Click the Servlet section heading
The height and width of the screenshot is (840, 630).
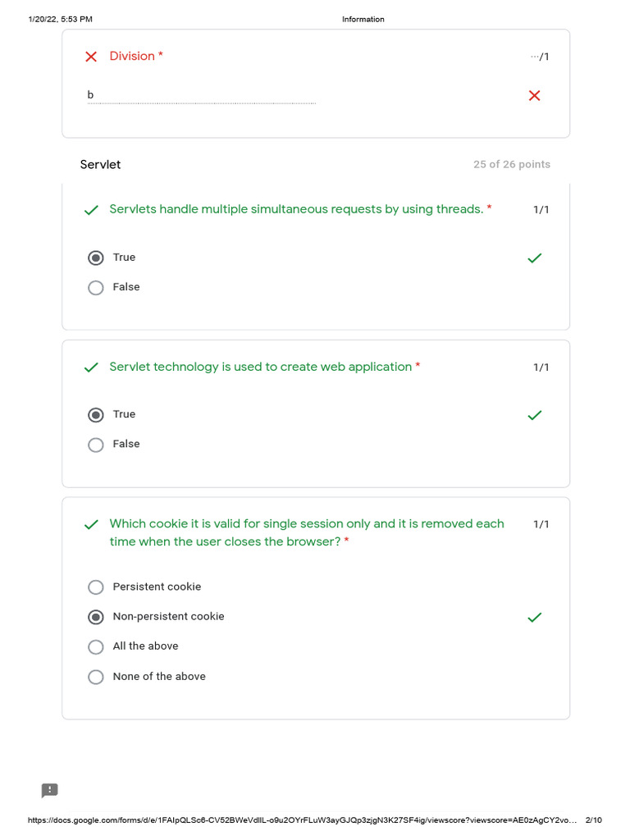[100, 164]
